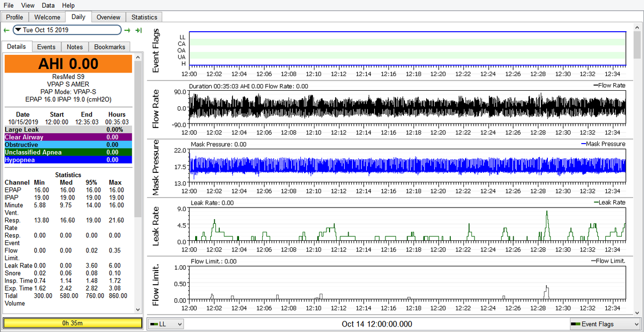This screenshot has width=644, height=332.
Task: Open the Help menu
Action: [x=68, y=5]
